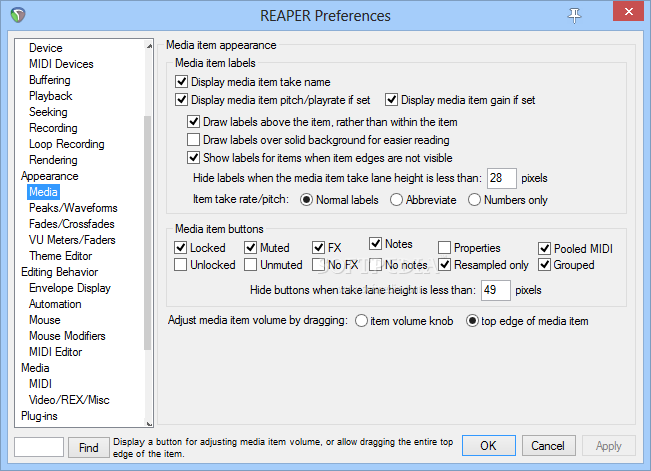Select Playback in the preferences tree

point(51,96)
